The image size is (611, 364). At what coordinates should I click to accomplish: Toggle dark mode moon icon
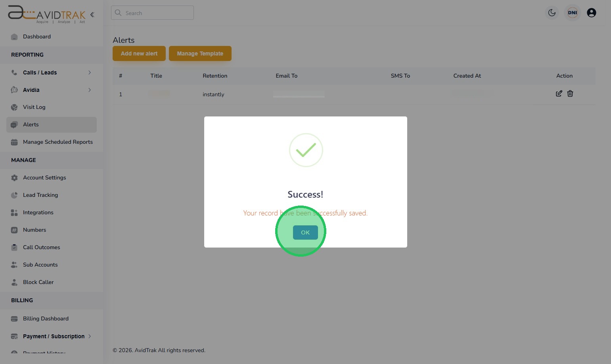(x=552, y=13)
